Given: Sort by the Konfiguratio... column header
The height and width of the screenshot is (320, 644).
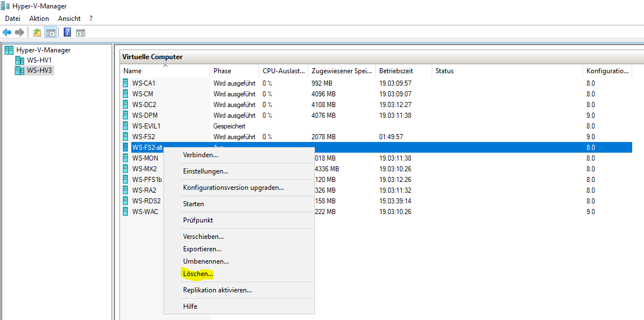Looking at the screenshot, I should pyautogui.click(x=607, y=71).
